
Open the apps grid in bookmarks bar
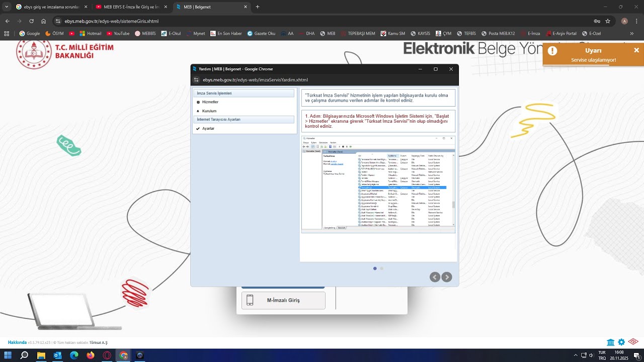click(x=7, y=34)
